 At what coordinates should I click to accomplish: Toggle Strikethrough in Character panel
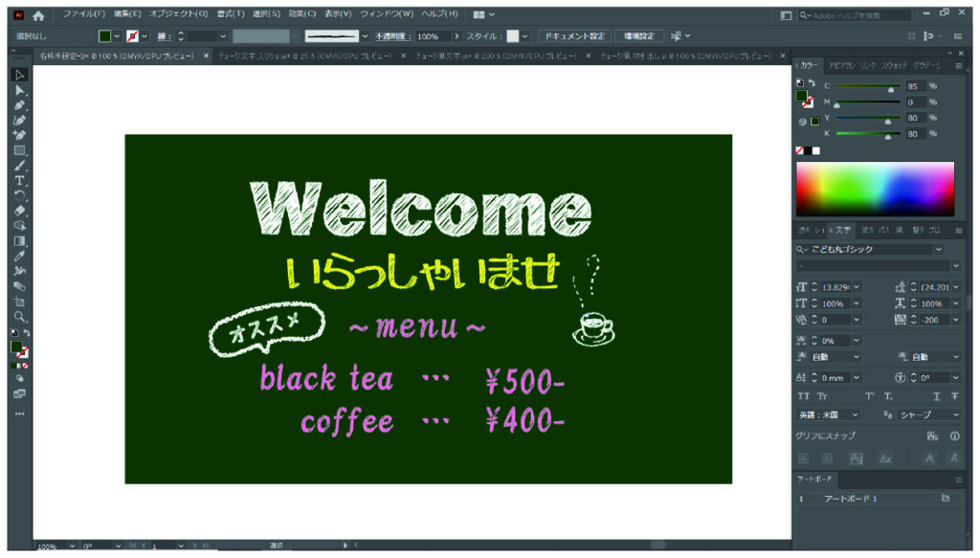tap(954, 396)
